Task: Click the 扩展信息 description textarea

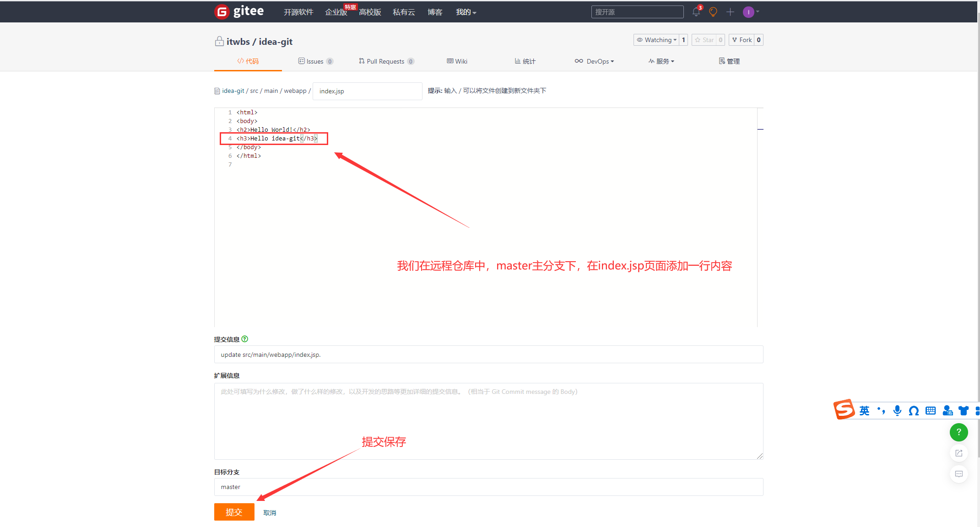Action: pos(488,421)
